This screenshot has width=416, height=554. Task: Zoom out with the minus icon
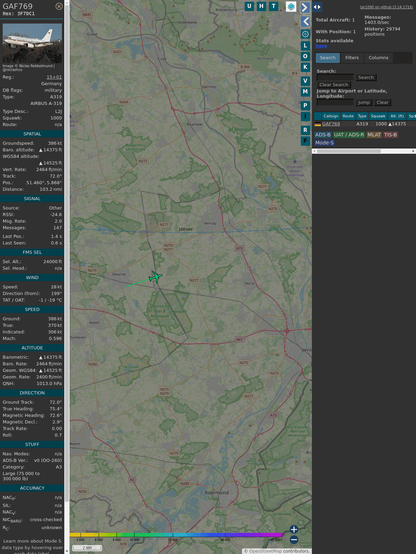tap(294, 540)
